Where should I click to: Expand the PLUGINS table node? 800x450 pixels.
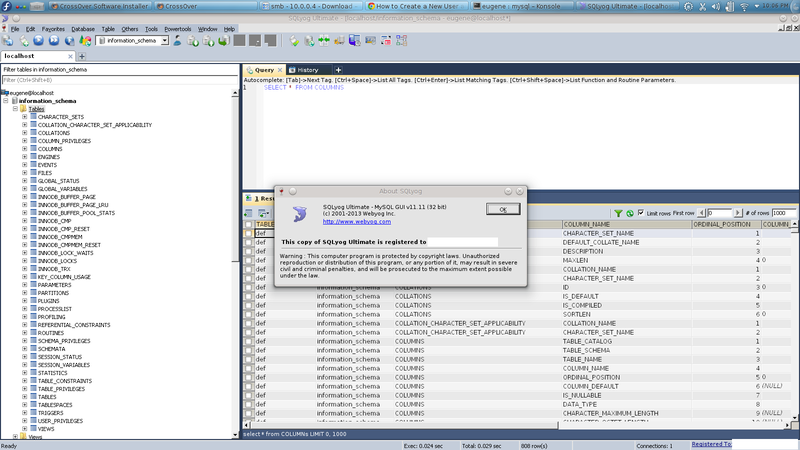24,301
